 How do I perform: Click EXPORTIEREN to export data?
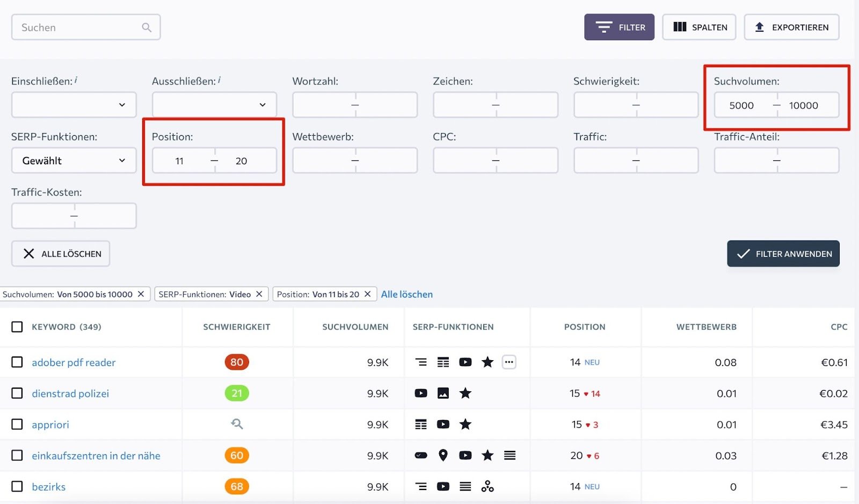tap(791, 27)
